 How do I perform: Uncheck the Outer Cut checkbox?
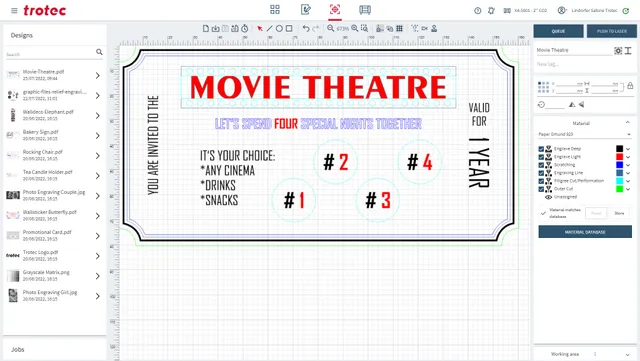click(541, 189)
